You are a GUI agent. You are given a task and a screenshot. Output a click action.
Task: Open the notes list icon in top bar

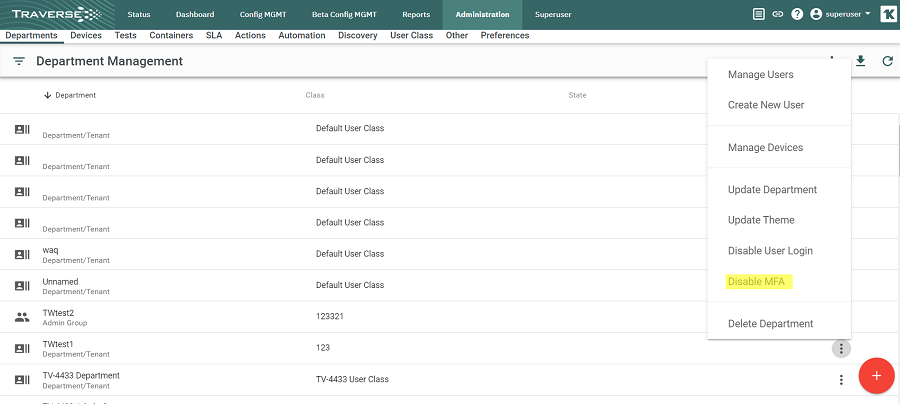(758, 14)
